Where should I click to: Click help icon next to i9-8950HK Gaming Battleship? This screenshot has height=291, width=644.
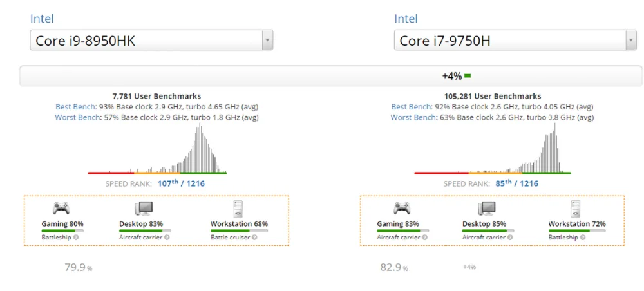tap(76, 238)
